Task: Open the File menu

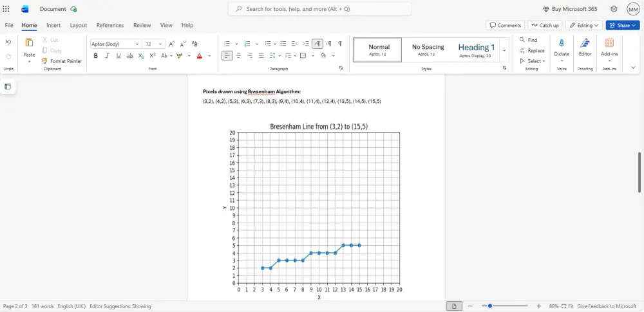Action: [9, 26]
